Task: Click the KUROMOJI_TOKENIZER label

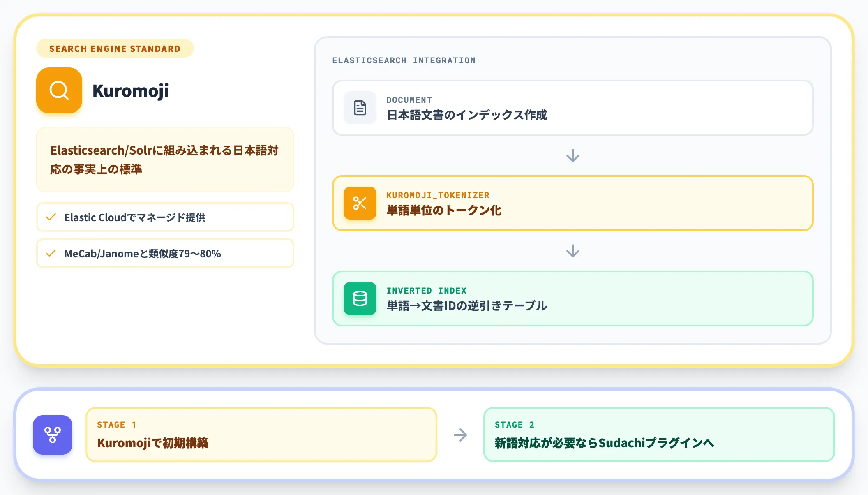Action: coord(438,195)
